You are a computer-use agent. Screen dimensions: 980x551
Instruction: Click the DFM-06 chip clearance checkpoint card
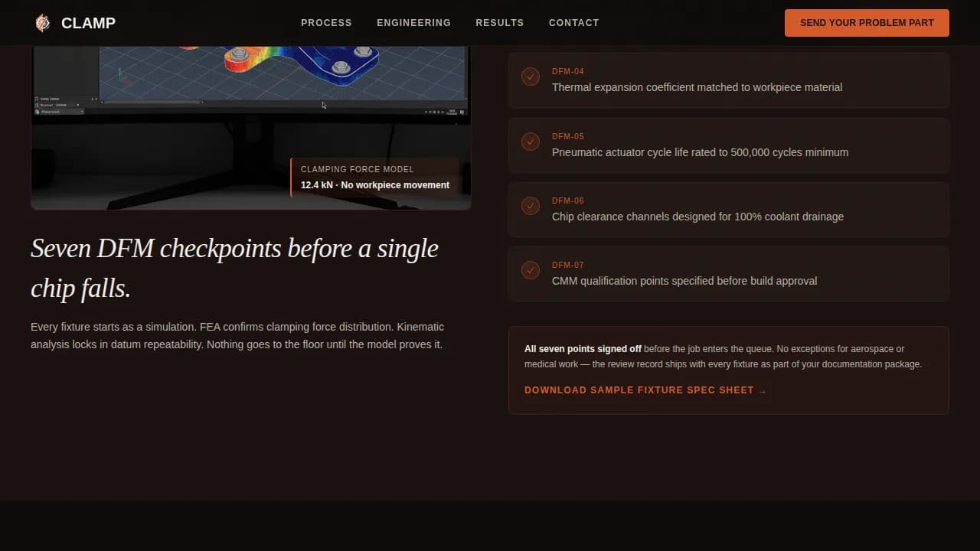[727, 209]
